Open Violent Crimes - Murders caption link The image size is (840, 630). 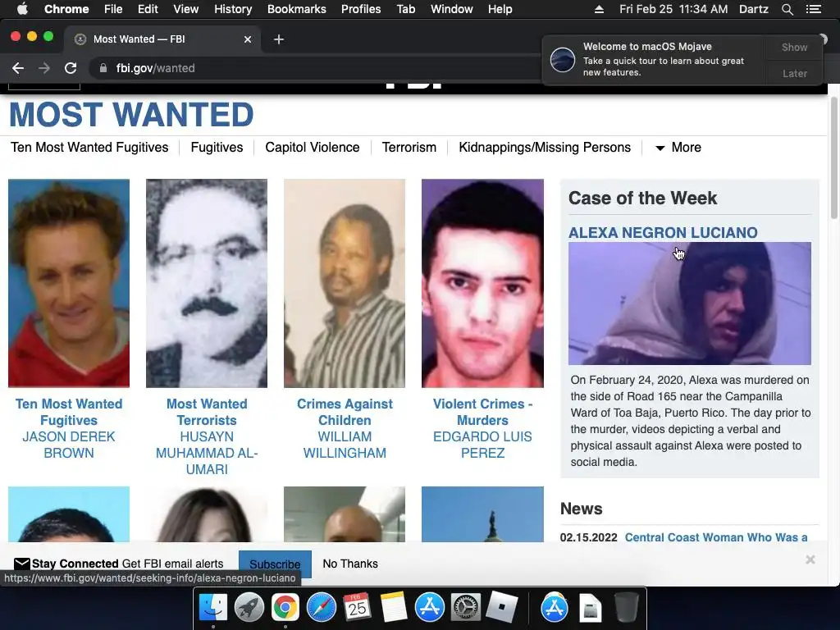[x=482, y=412]
